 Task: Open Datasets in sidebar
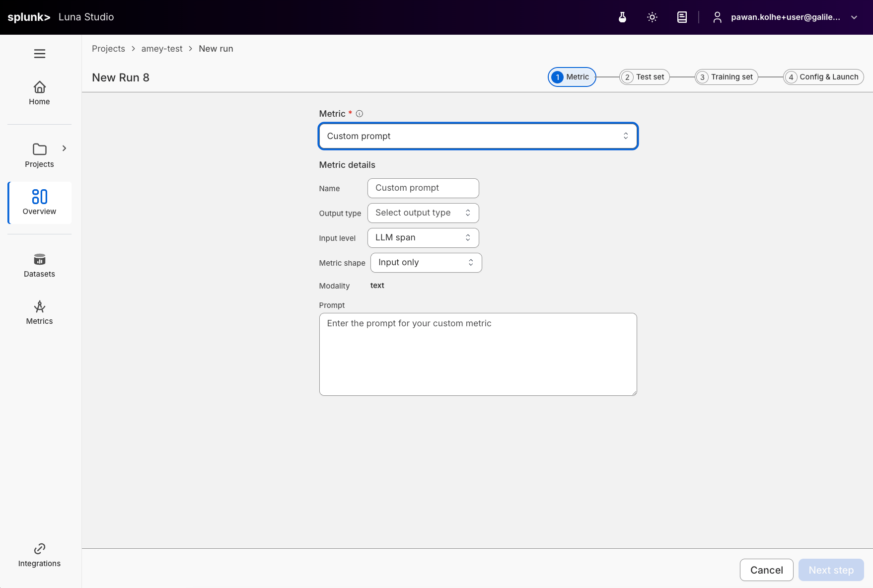39,266
